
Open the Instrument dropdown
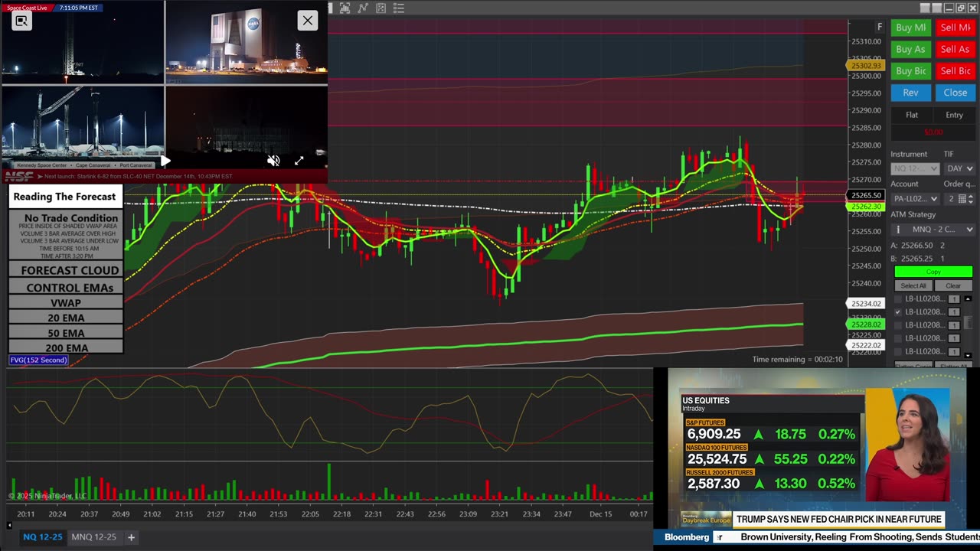(914, 168)
